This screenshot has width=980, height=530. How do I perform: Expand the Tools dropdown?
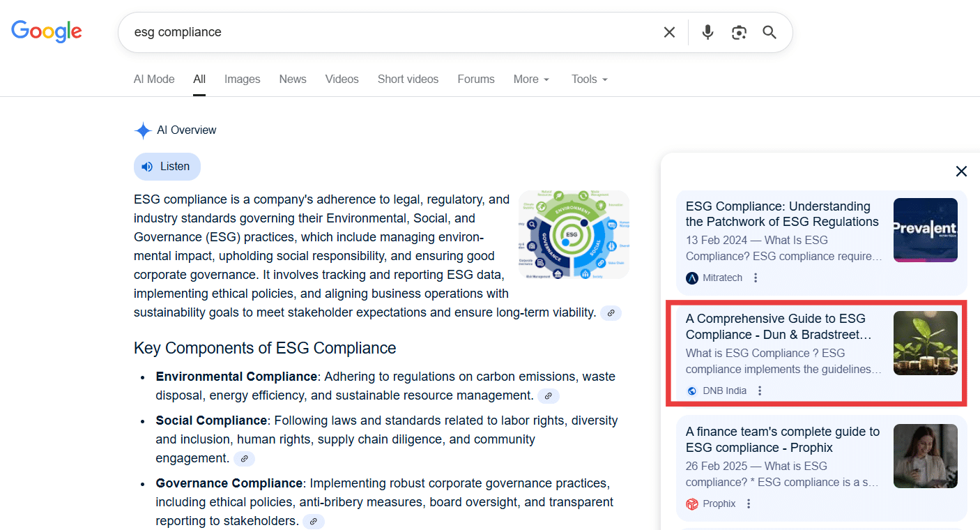[x=590, y=79]
